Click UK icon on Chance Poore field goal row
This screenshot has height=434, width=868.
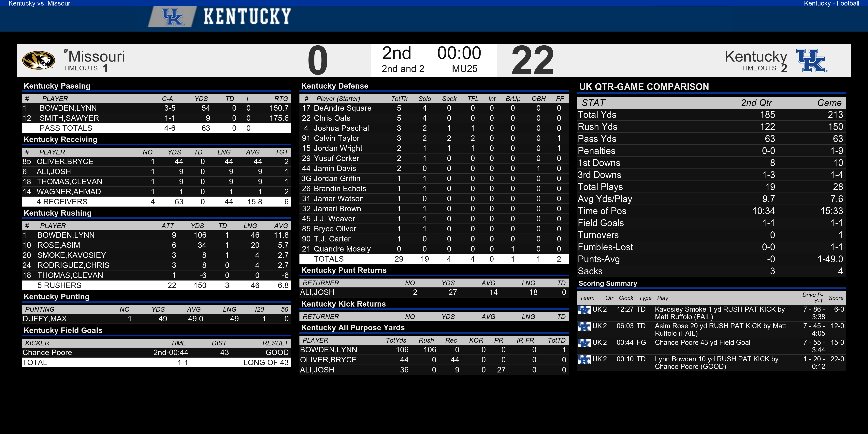pyautogui.click(x=584, y=342)
